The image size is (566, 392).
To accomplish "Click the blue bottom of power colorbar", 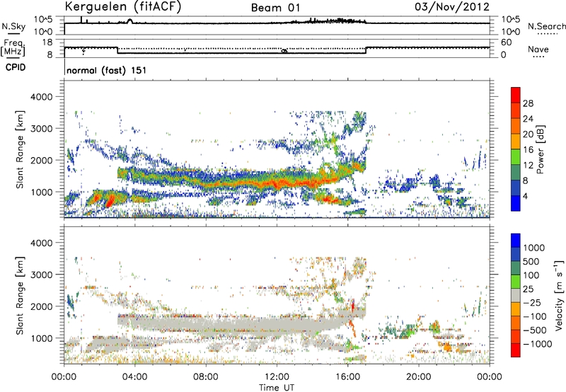I will [x=516, y=203].
